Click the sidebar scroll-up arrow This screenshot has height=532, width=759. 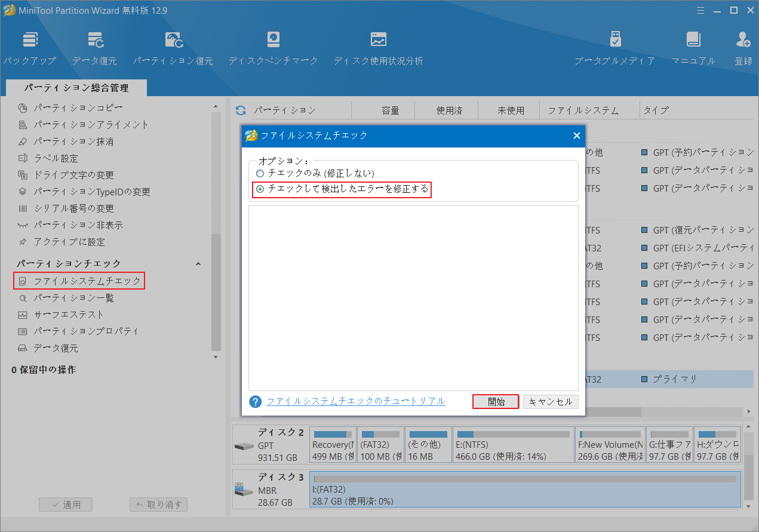coord(216,107)
